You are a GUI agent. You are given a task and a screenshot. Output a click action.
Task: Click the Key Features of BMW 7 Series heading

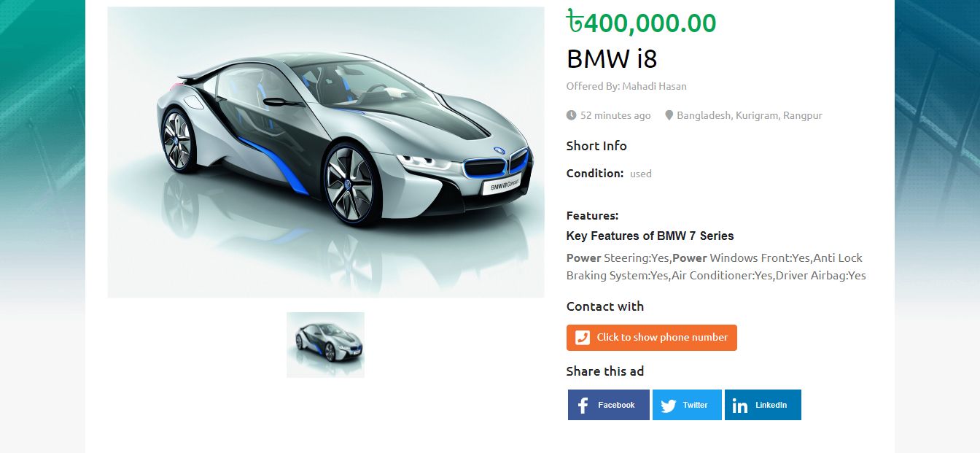click(x=650, y=236)
